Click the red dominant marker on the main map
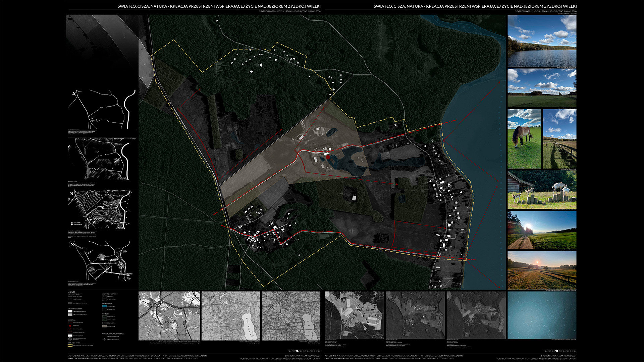This screenshot has height=362, width=644. [x=328, y=157]
